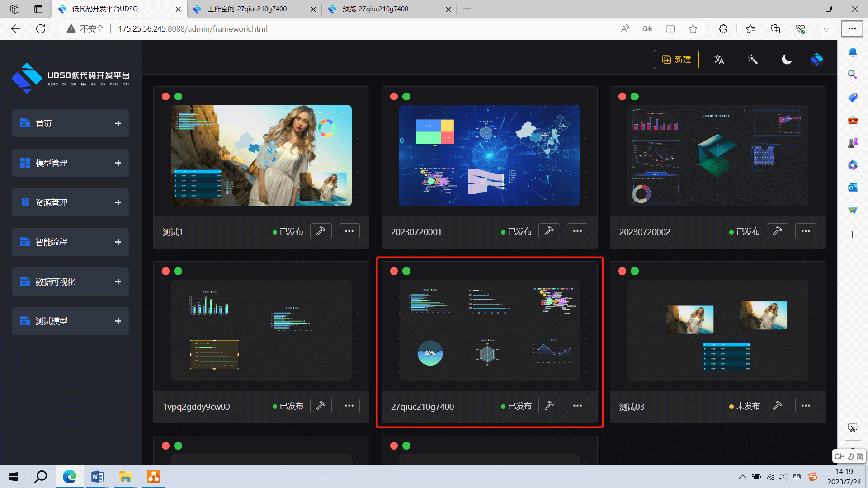The image size is (868, 488).
Task: Click the language translate icon in the header
Action: [x=719, y=60]
